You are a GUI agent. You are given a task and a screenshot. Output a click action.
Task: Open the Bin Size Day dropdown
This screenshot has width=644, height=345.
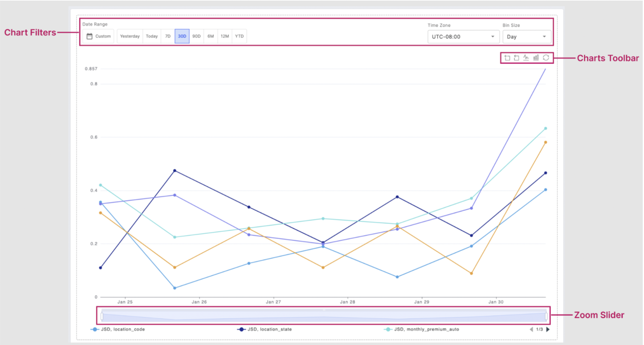coord(527,37)
